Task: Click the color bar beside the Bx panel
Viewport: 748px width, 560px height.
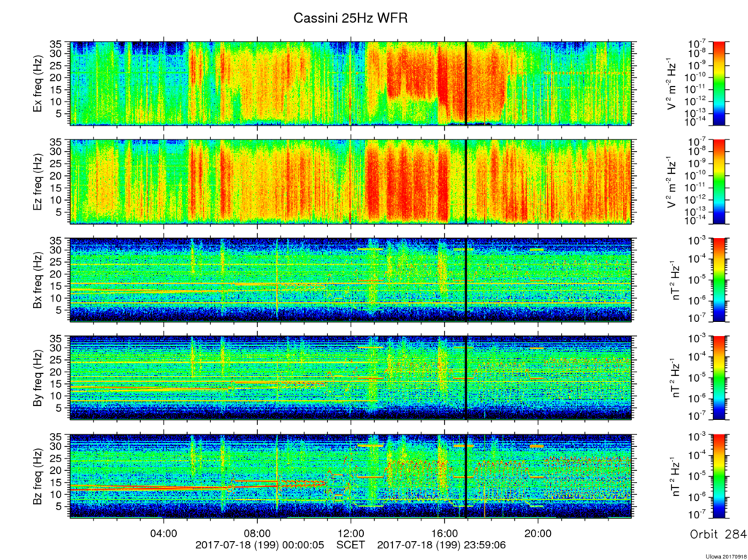Action: 719,280
